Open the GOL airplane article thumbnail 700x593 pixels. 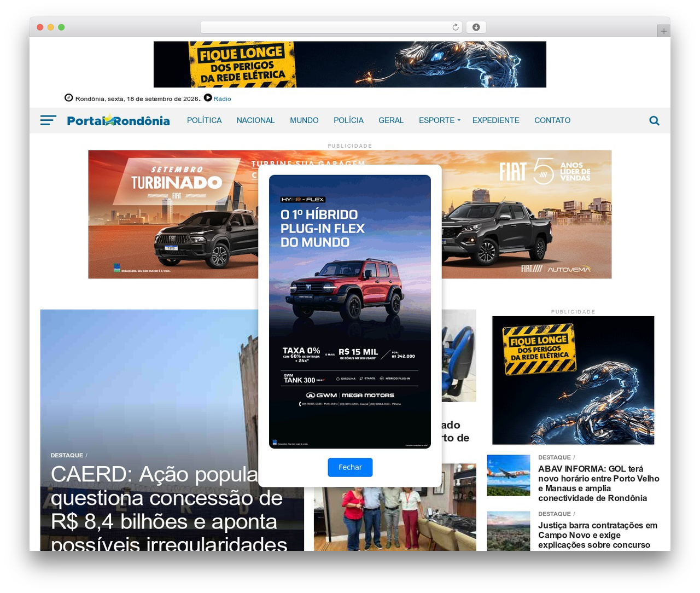click(509, 475)
